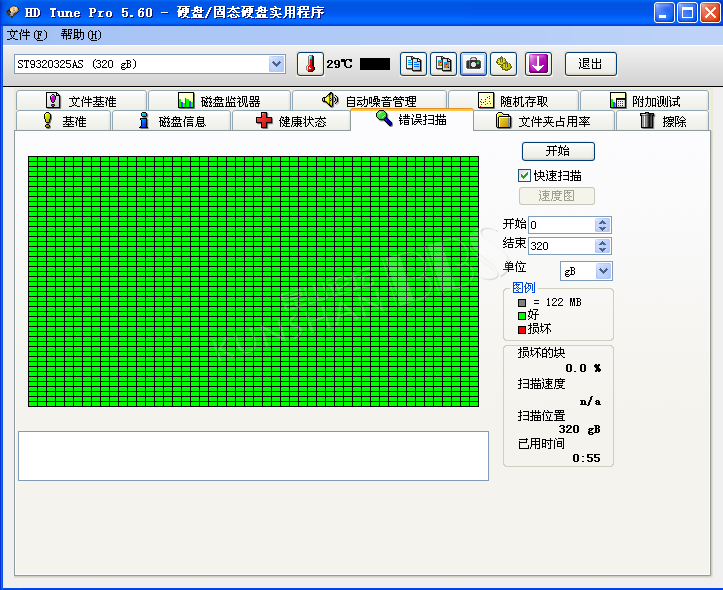Viewport: 723px width, 590px height.
Task: Click the 图例 legend group label
Action: (523, 288)
